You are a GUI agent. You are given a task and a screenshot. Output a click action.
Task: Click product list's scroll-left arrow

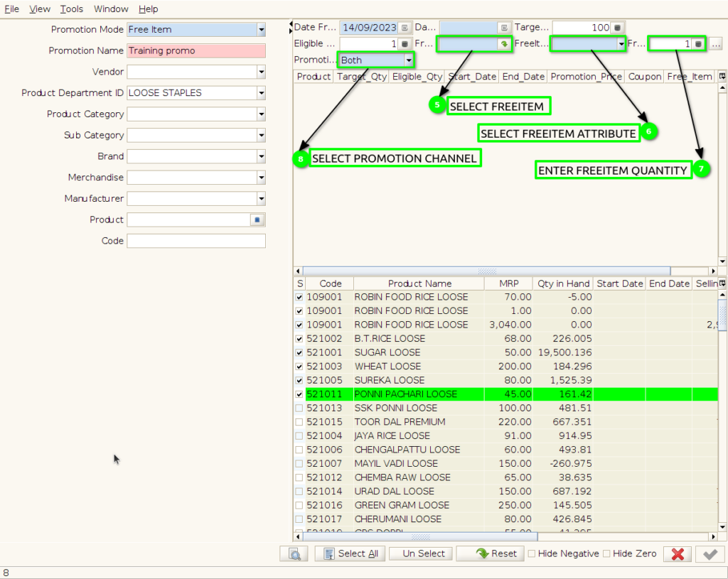click(298, 537)
